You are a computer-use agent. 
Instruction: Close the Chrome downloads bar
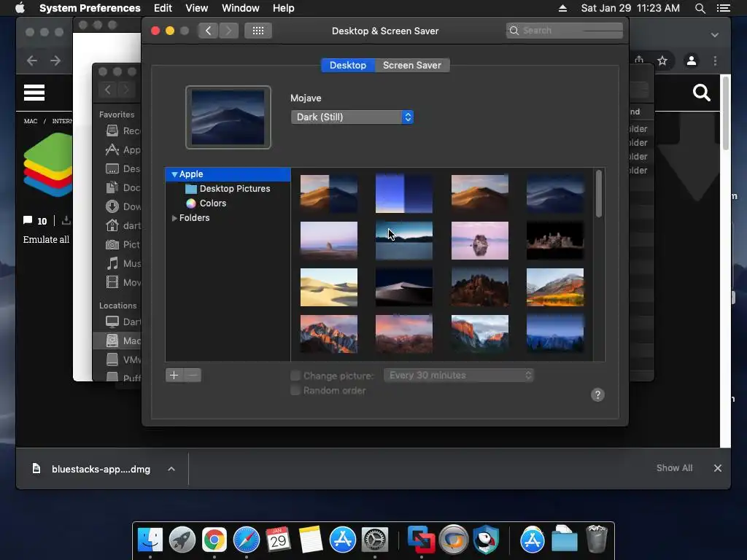click(718, 468)
